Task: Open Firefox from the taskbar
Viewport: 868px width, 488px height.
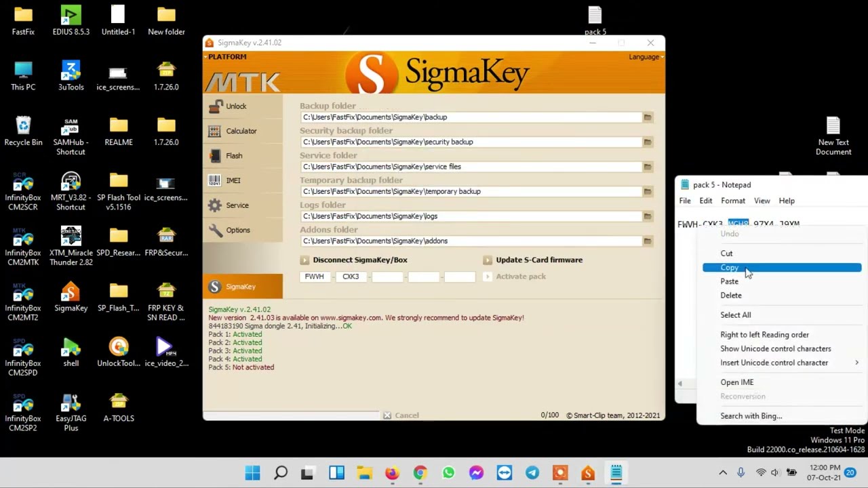Action: [392, 473]
